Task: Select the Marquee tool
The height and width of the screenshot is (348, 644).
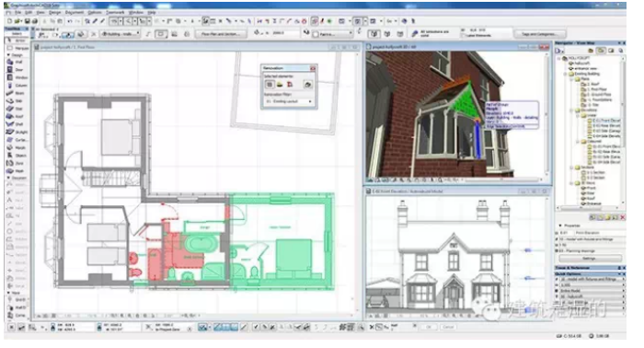Action: (x=17, y=48)
